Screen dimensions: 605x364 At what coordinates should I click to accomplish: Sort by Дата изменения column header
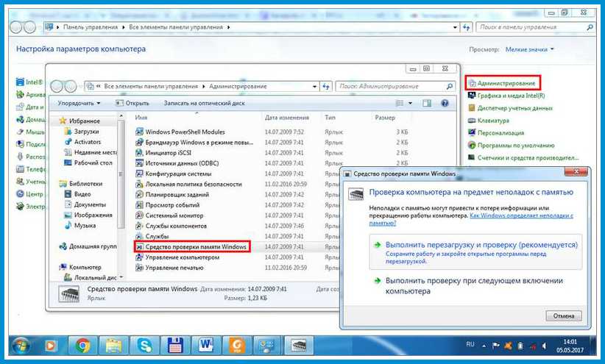(287, 117)
